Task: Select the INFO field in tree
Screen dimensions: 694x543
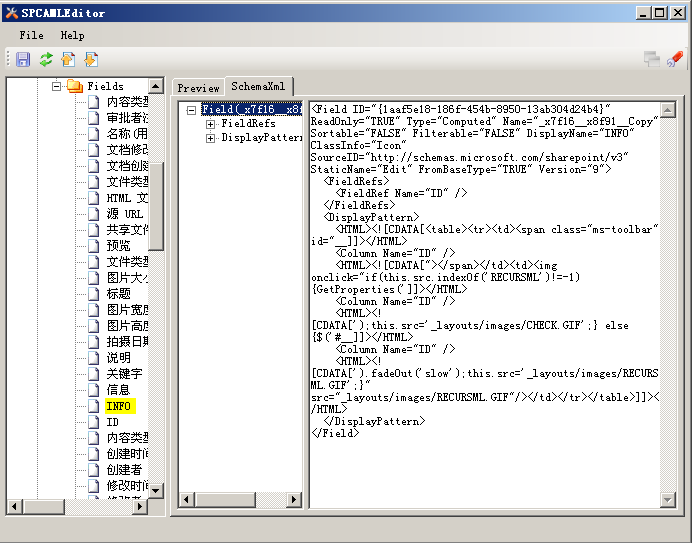Action: coord(119,406)
